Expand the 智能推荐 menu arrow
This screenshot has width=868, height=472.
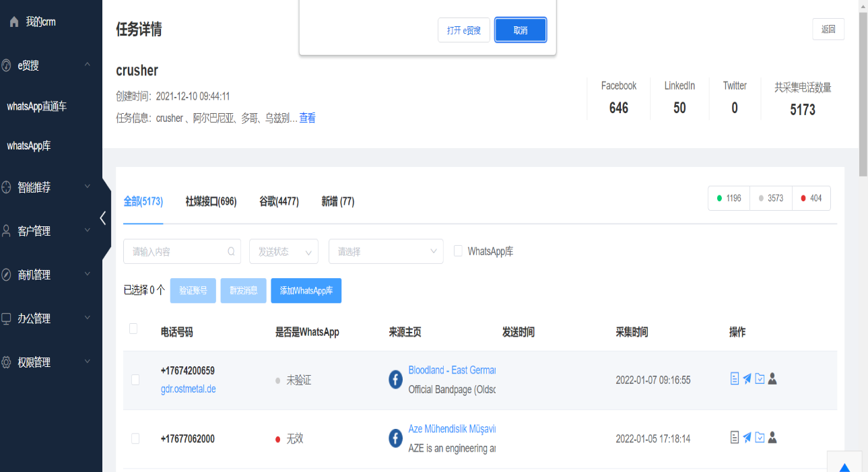pyautogui.click(x=88, y=187)
